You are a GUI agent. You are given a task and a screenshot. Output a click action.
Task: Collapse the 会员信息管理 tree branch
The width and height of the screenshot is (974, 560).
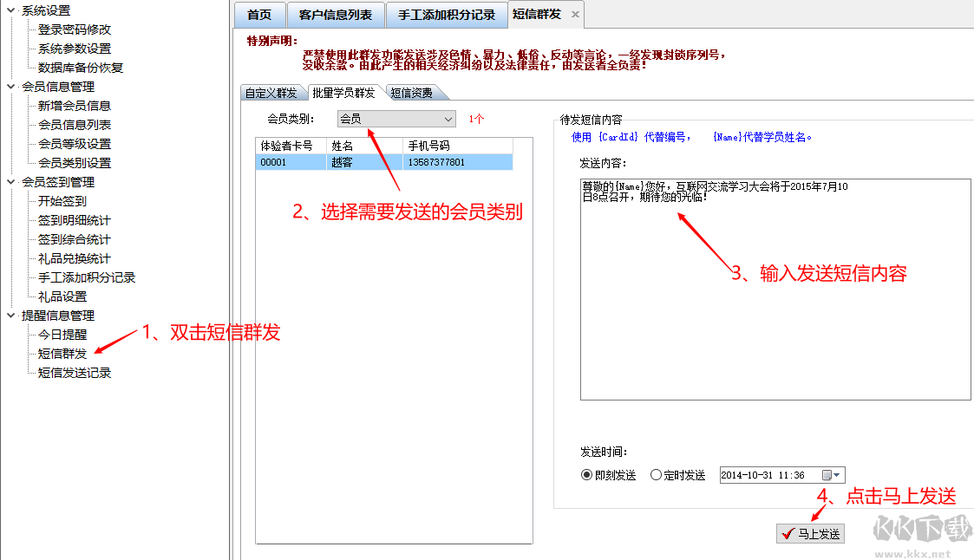9,87
